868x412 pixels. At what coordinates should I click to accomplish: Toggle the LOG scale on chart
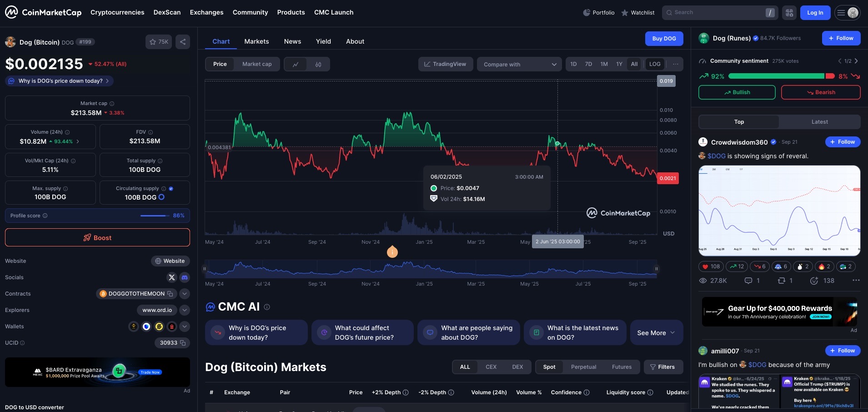[x=655, y=64]
